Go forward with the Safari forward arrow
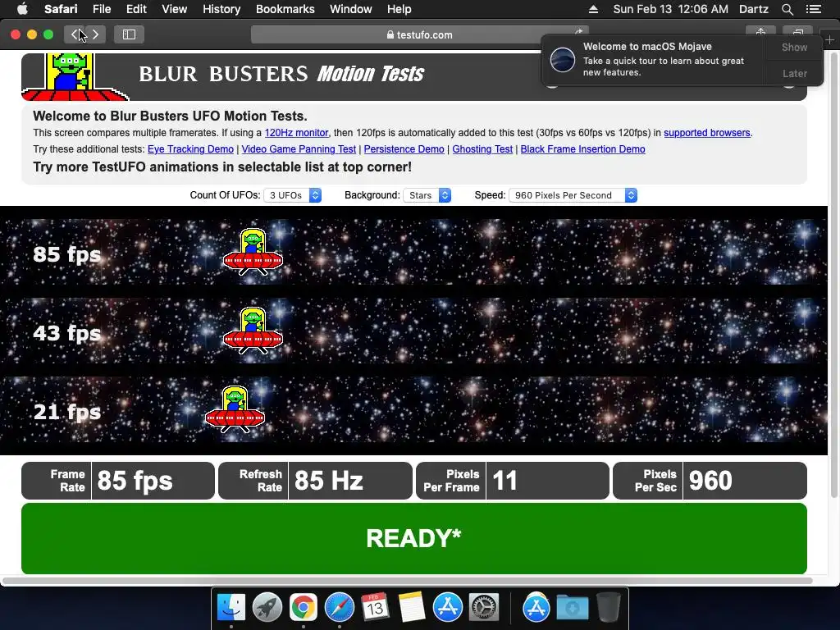Screen dimensions: 840x630 point(95,34)
